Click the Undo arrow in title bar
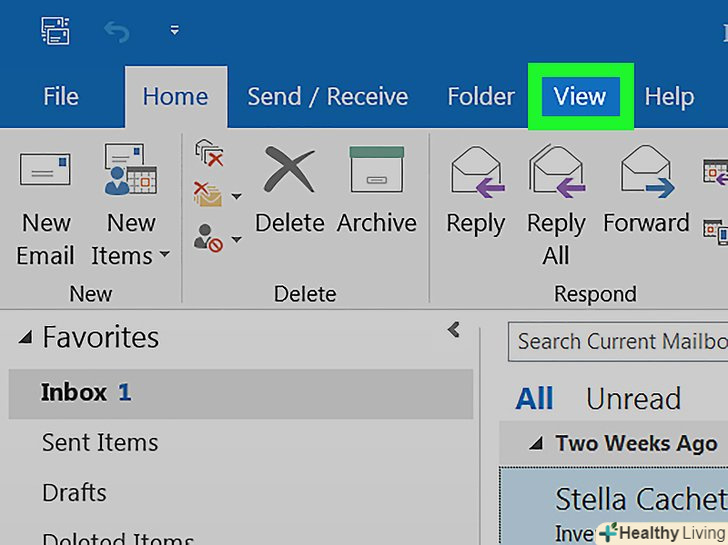This screenshot has height=545, width=728. [x=117, y=32]
